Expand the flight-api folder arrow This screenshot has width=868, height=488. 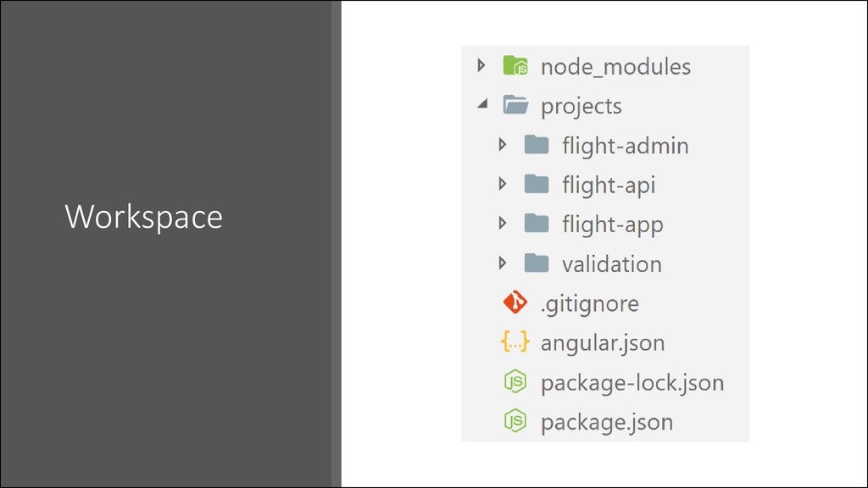point(502,184)
